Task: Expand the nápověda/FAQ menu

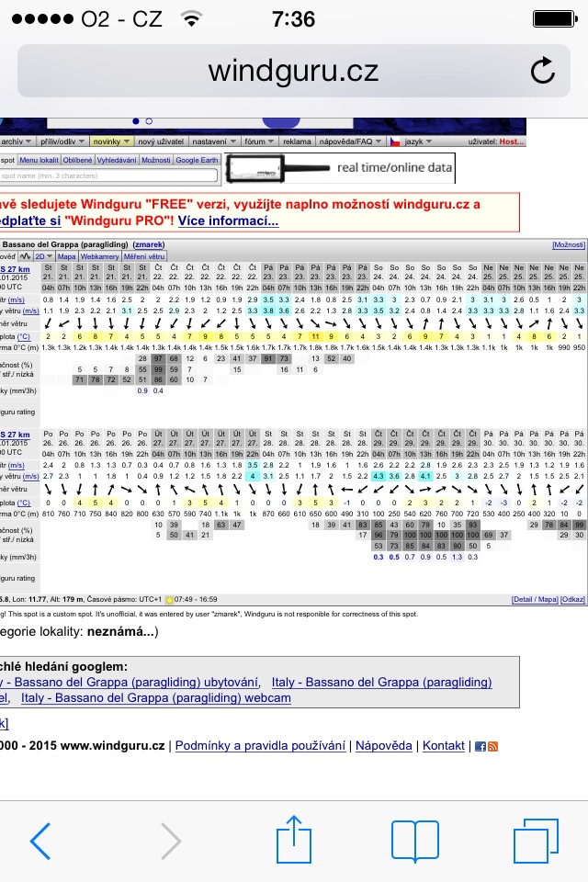Action: (350, 141)
